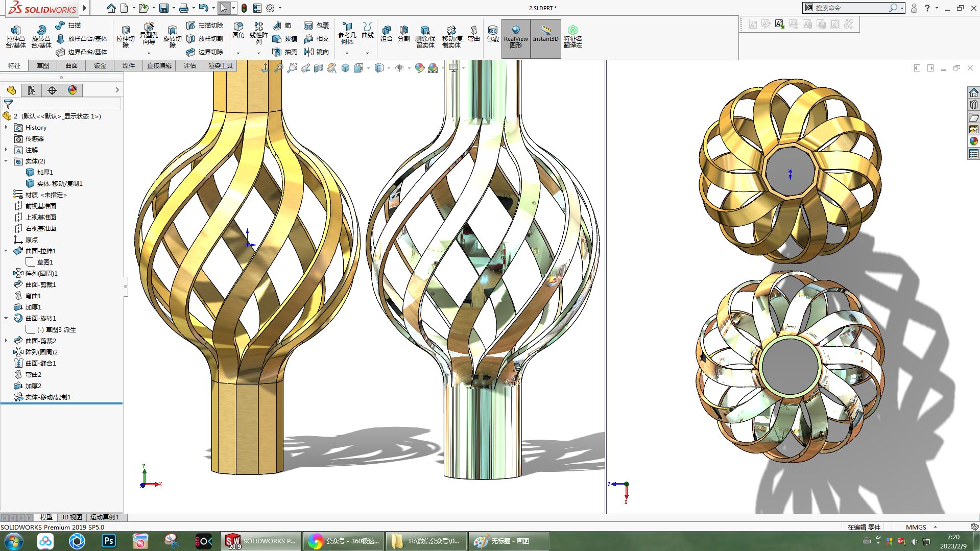Toggle the Select cursor tool

pyautogui.click(x=223, y=8)
